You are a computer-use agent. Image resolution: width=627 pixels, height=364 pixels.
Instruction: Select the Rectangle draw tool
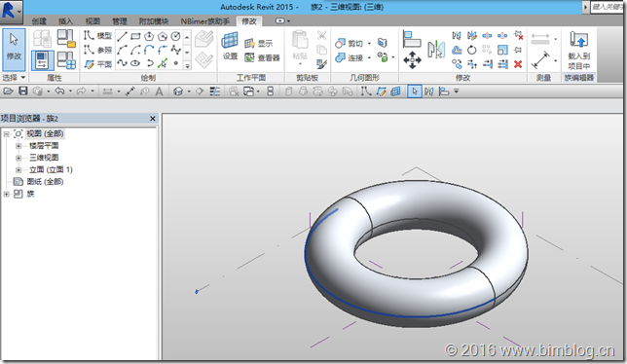[135, 37]
